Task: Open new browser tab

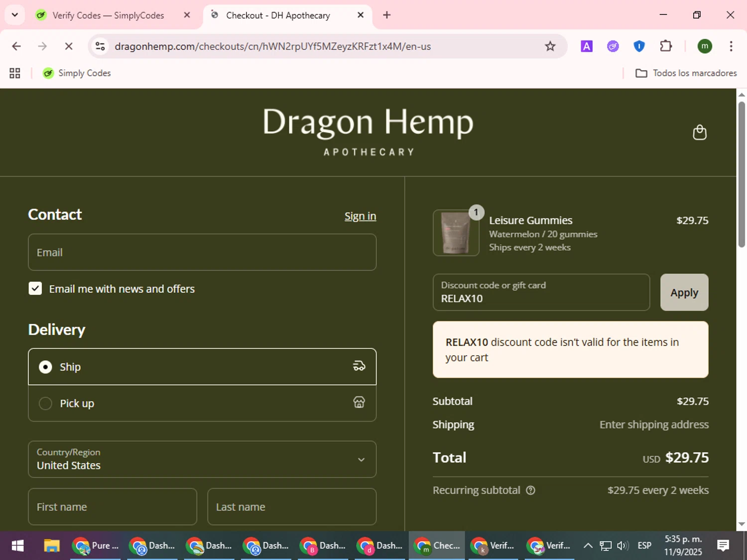Action: 387,15
